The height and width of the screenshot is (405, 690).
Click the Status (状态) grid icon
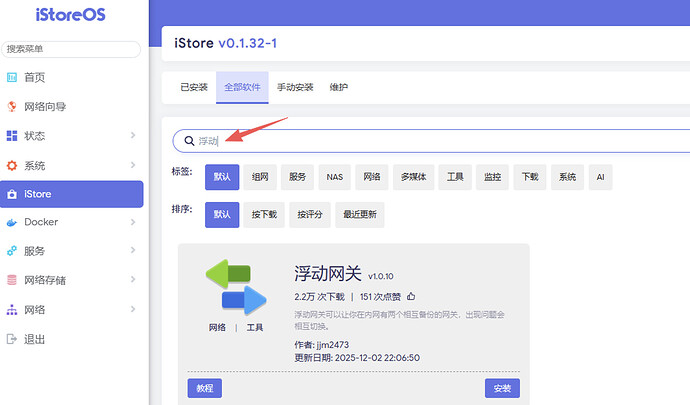click(x=12, y=136)
